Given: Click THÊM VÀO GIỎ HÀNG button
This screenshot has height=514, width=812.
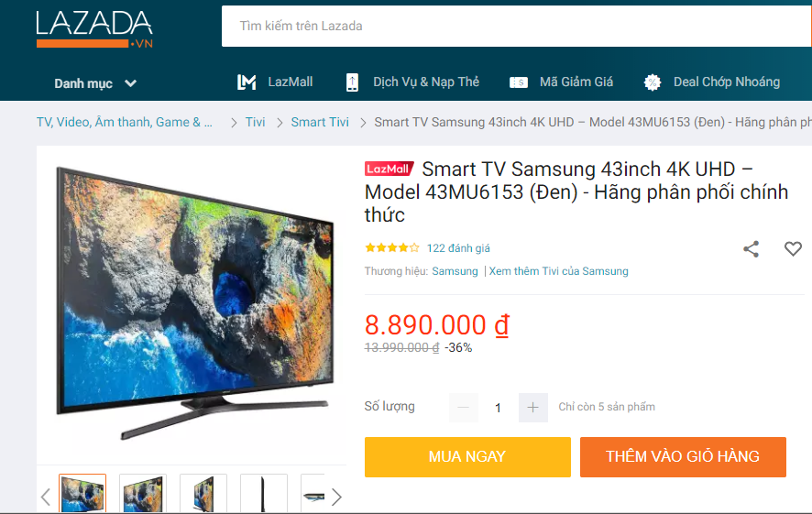Looking at the screenshot, I should pos(683,457).
